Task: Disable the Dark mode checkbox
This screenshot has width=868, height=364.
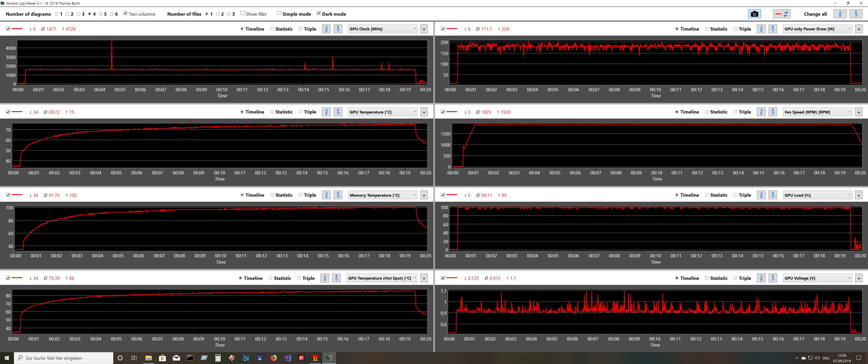Action: click(319, 13)
